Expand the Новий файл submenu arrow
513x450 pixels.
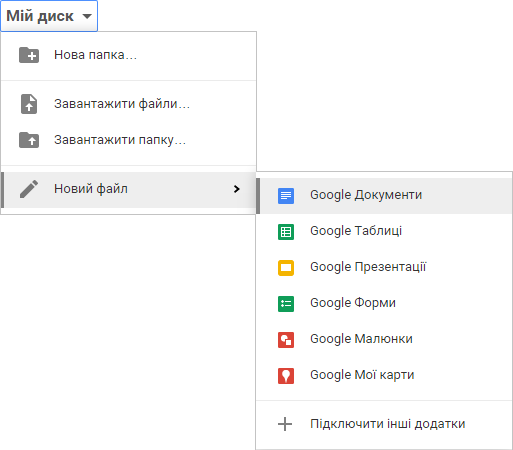click(x=237, y=189)
